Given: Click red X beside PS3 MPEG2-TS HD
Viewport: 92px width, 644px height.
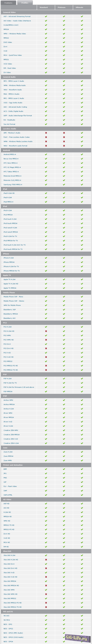Looking at the screenshot, I should tap(46, 370).
